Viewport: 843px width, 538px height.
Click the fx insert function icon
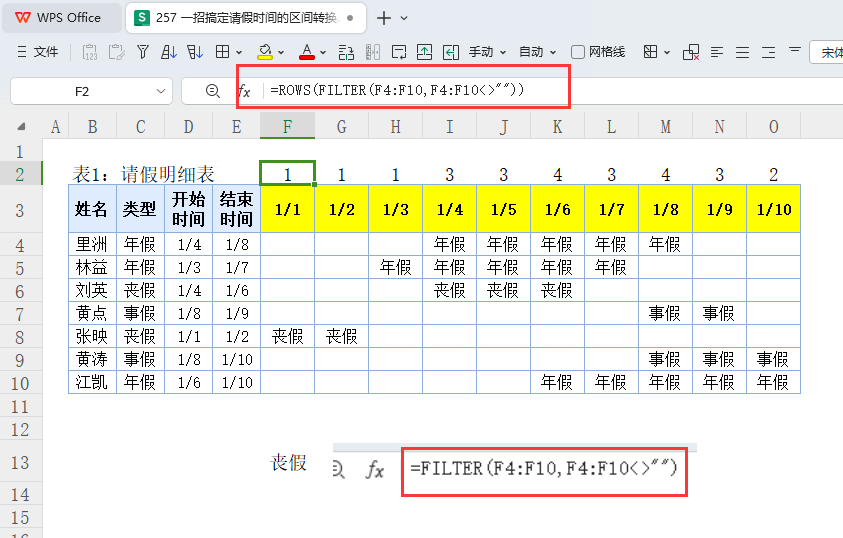coord(245,91)
